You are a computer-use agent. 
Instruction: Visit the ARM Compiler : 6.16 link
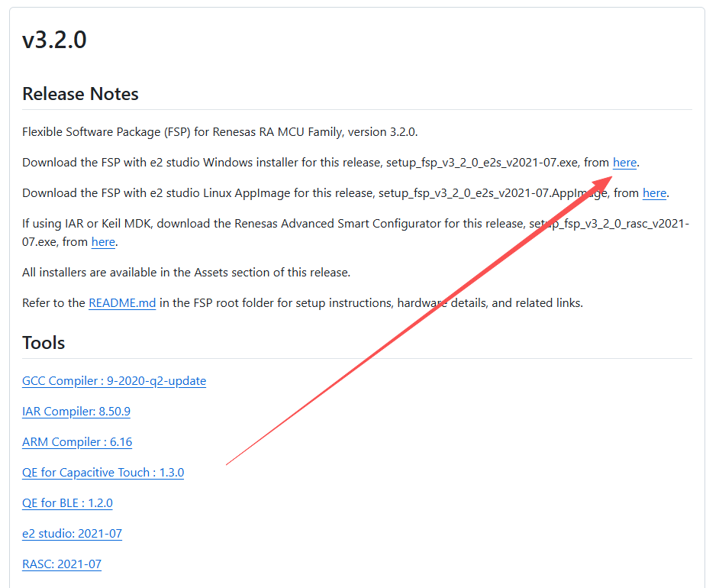(77, 442)
